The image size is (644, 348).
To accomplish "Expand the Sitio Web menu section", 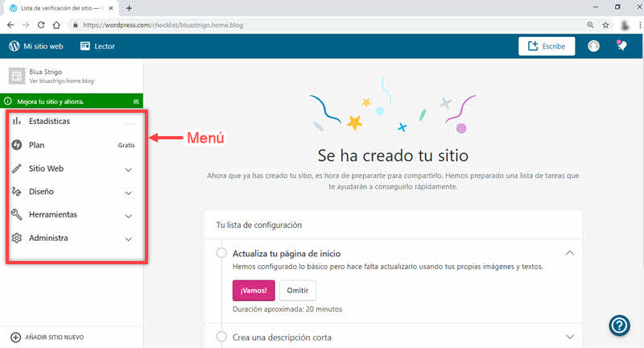I will (x=128, y=169).
